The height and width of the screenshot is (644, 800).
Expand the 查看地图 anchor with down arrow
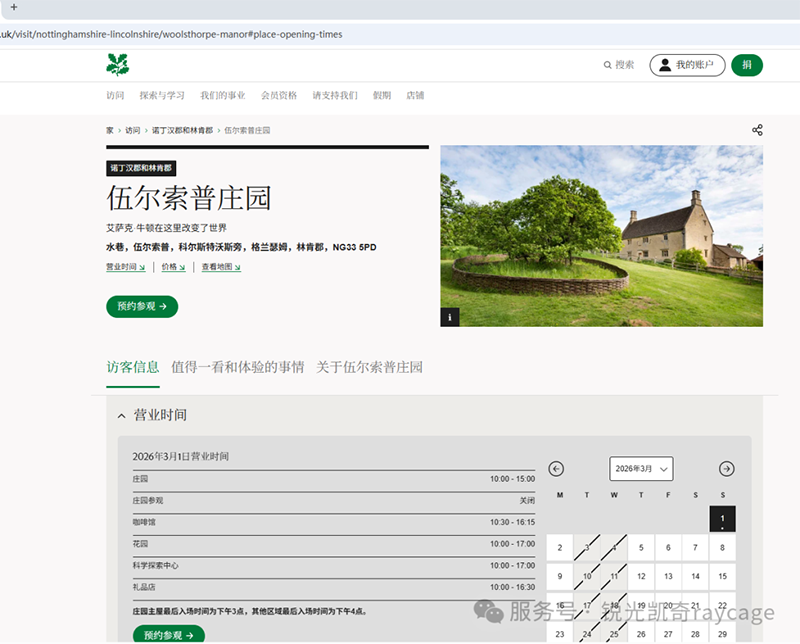(219, 268)
